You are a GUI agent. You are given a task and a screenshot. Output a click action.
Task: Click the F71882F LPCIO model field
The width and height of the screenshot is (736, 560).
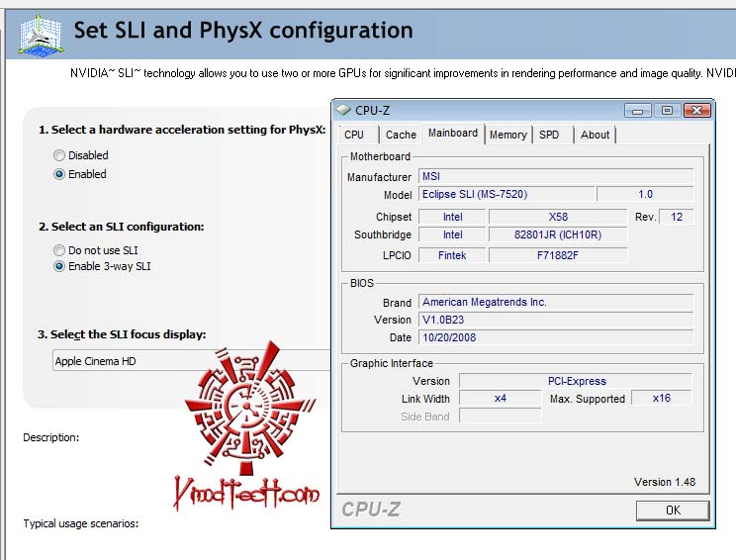[x=558, y=255]
